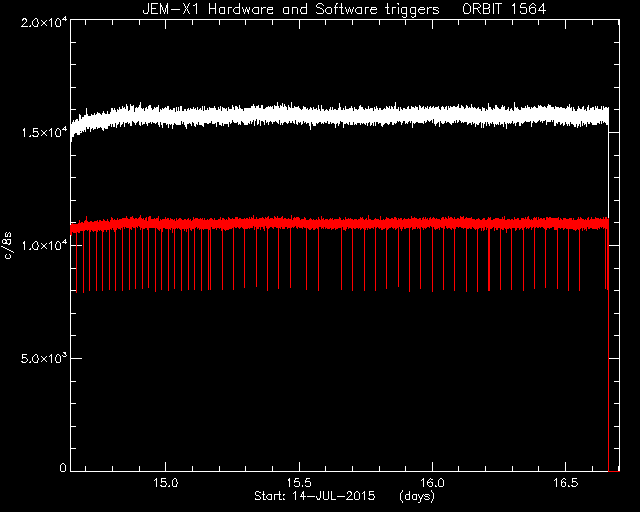The image size is (640, 512).
Task: Click the 15.0 x-axis tick label
Action: point(166,483)
